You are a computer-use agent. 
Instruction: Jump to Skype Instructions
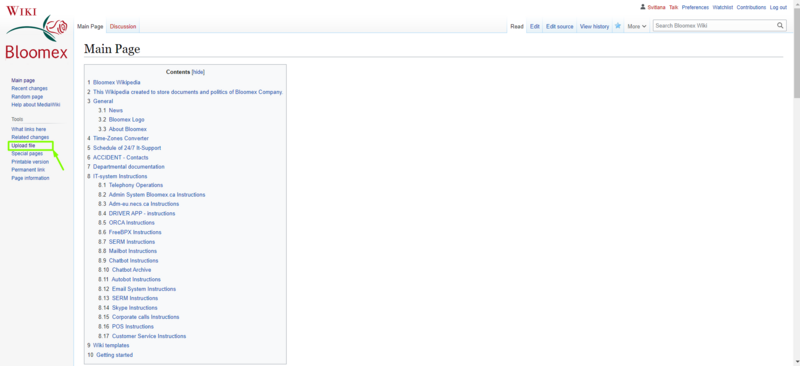135,308
